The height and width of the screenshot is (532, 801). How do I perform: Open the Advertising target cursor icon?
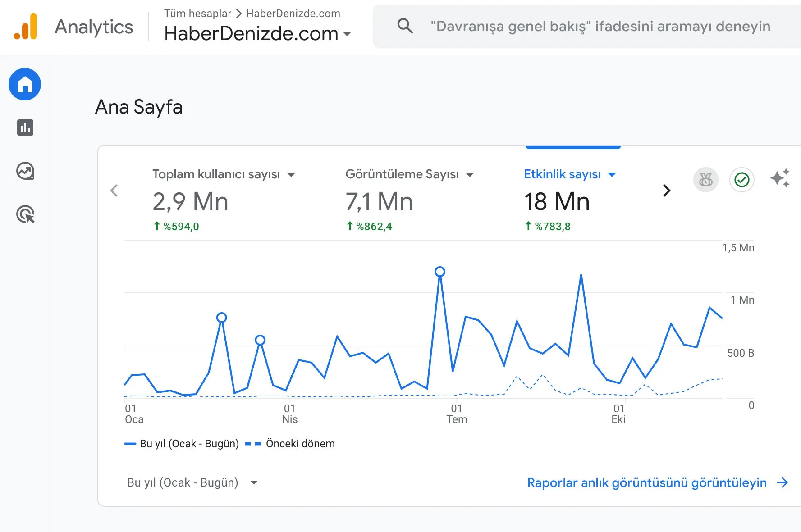25,214
